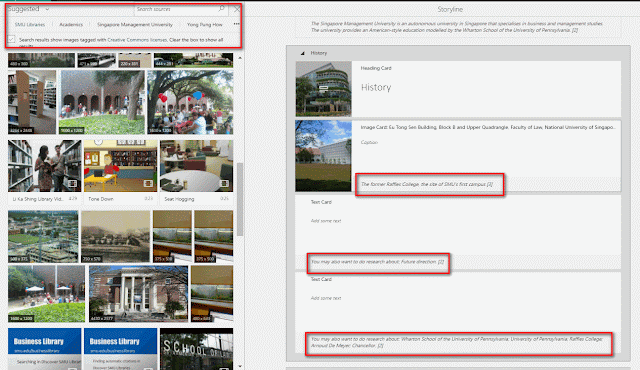Select the Eu Tong Sen Building image thumbnail
This screenshot has width=640, height=370.
pyautogui.click(x=323, y=156)
